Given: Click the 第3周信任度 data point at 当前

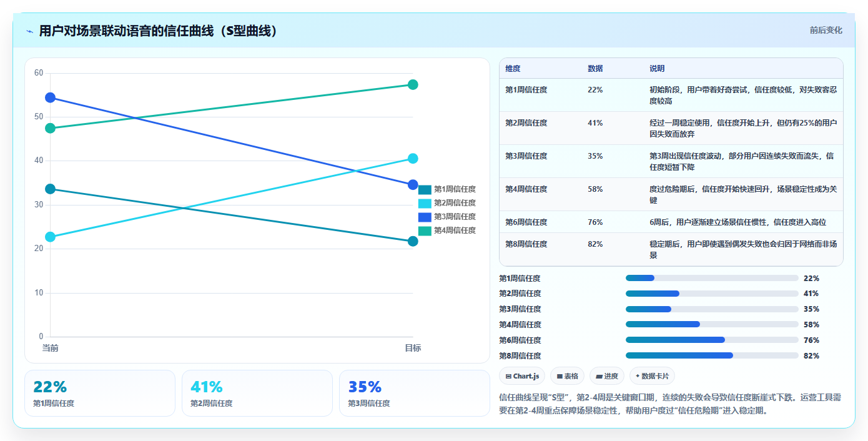Looking at the screenshot, I should (x=50, y=97).
